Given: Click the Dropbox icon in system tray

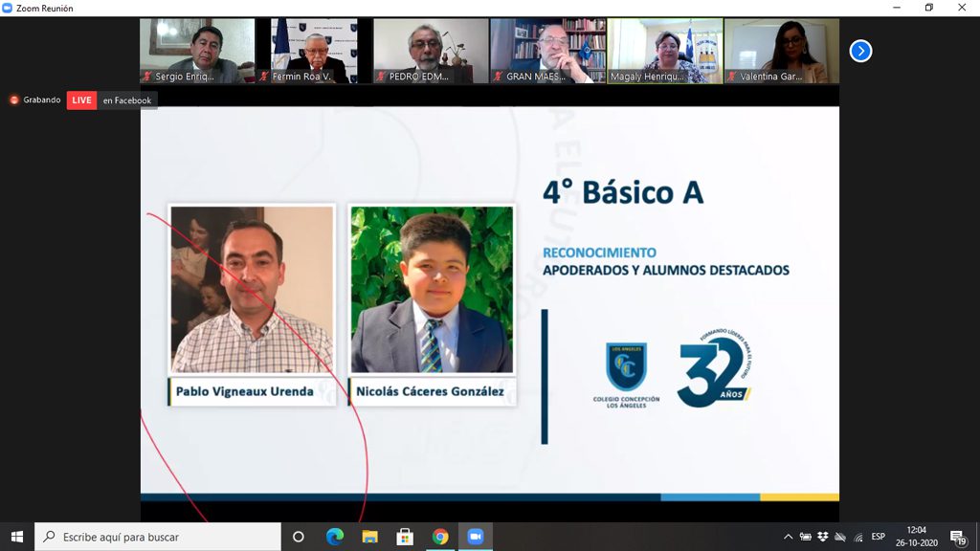Looking at the screenshot, I should (823, 537).
